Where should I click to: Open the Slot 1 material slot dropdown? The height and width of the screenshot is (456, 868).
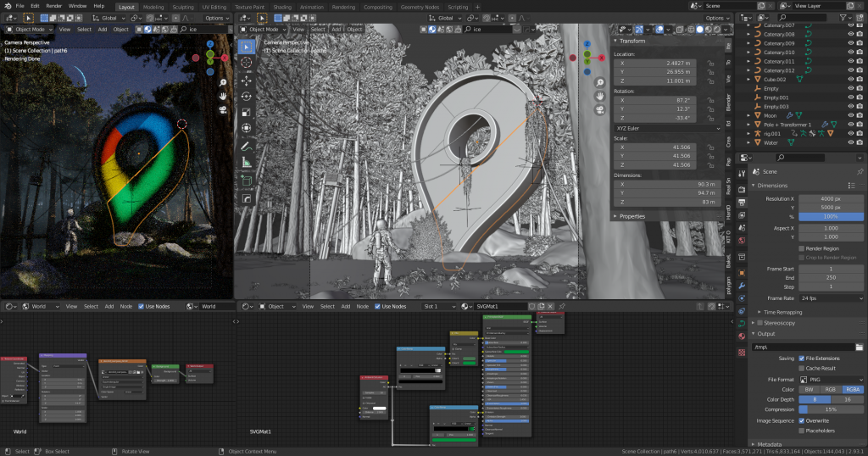[x=439, y=306]
